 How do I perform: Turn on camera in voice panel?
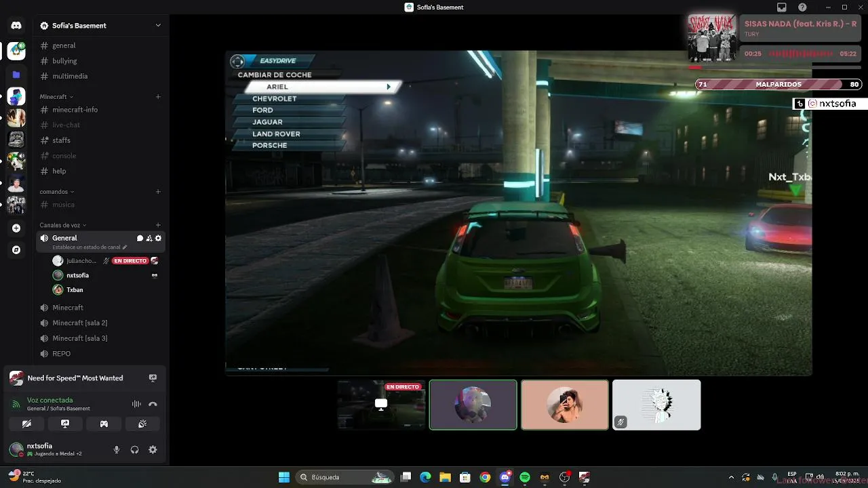coord(26,424)
